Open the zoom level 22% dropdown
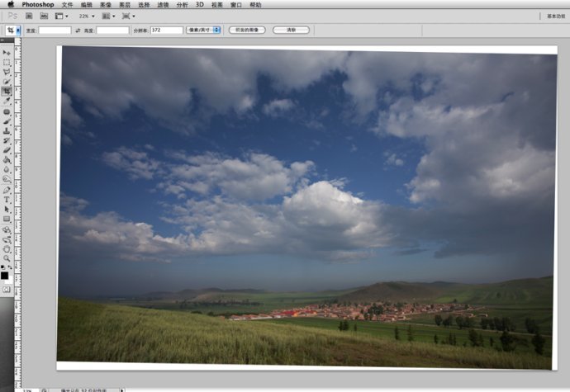 click(87, 16)
